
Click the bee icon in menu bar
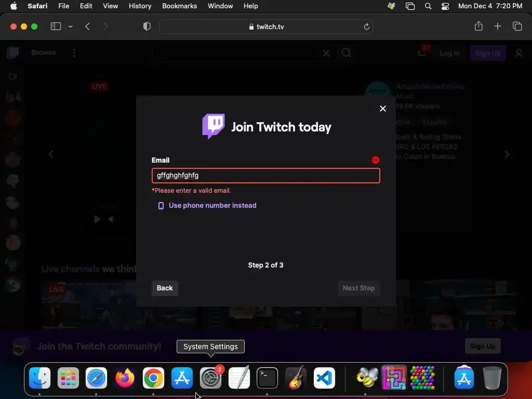(x=391, y=6)
